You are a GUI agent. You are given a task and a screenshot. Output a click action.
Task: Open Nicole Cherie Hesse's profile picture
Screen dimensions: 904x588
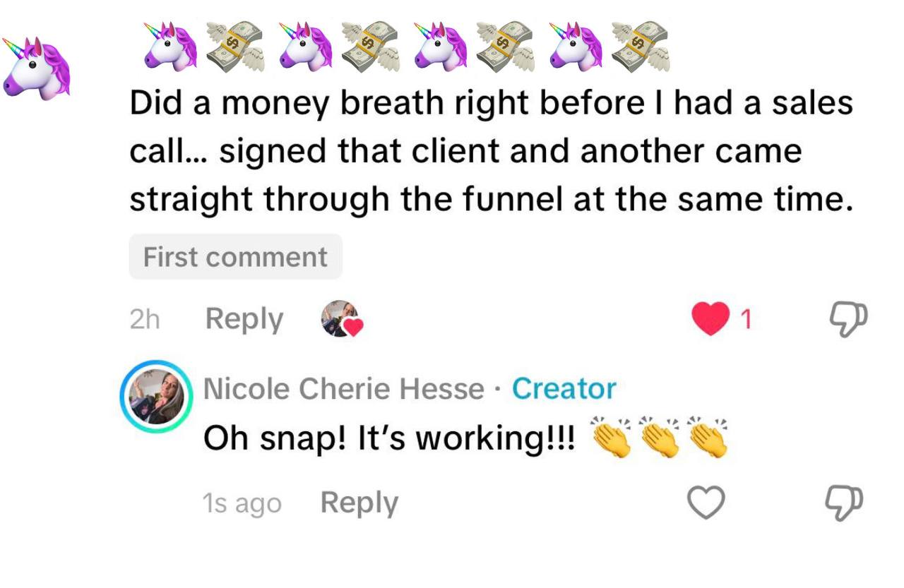tap(156, 396)
